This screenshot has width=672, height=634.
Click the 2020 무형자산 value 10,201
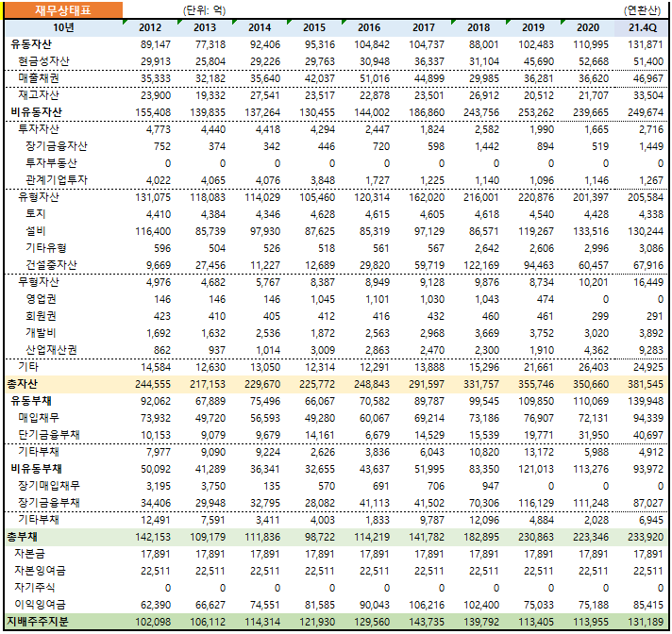(594, 282)
